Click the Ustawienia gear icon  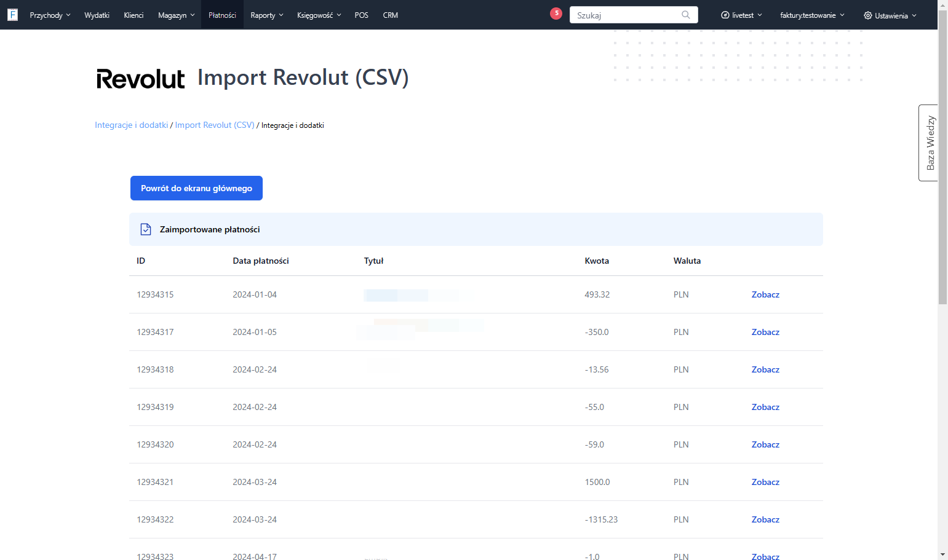click(x=867, y=15)
